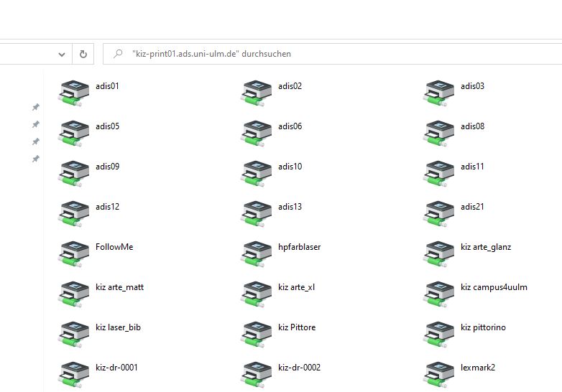This screenshot has width=562, height=392.
Task: Click the first pin icon in sidebar
Action: point(35,107)
